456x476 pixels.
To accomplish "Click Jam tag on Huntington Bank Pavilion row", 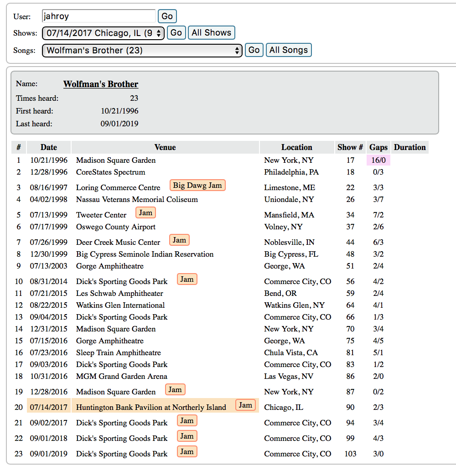I will tap(245, 405).
